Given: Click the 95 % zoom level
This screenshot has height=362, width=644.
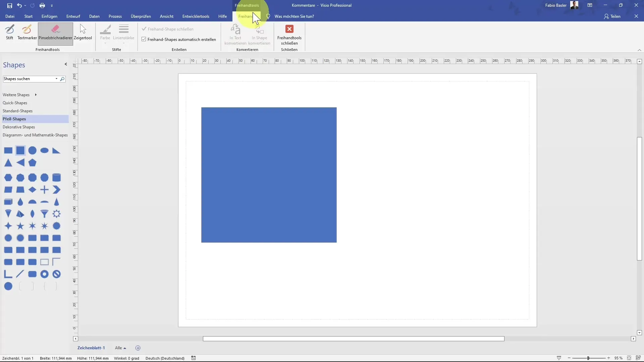Looking at the screenshot, I should click(619, 358).
